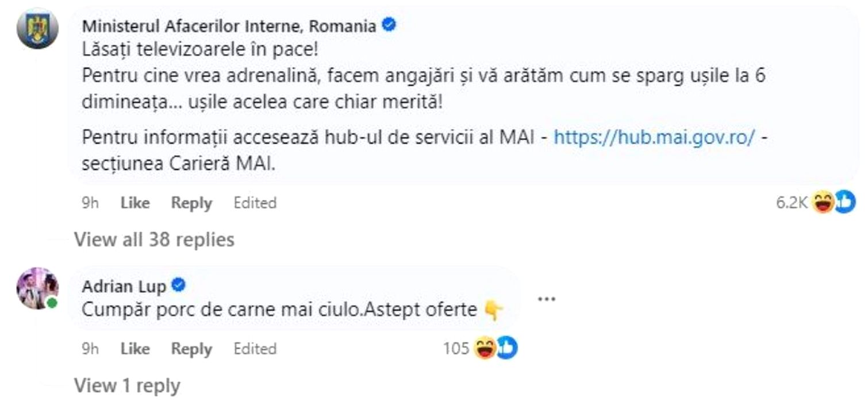Open Adrian Lup's profile name link
Viewport: 868px width, 402px height.
(124, 286)
